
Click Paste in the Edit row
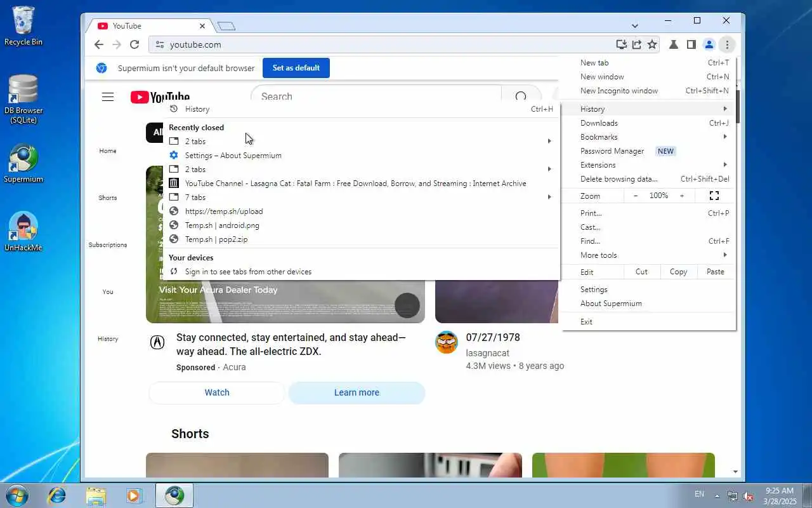point(716,272)
